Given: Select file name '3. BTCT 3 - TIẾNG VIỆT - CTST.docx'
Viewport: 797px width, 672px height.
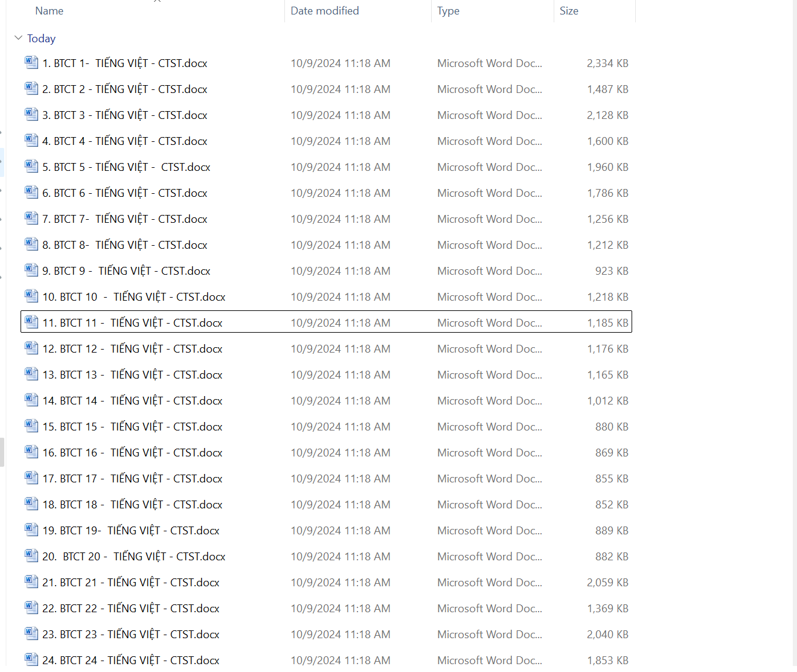Looking at the screenshot, I should click(125, 115).
